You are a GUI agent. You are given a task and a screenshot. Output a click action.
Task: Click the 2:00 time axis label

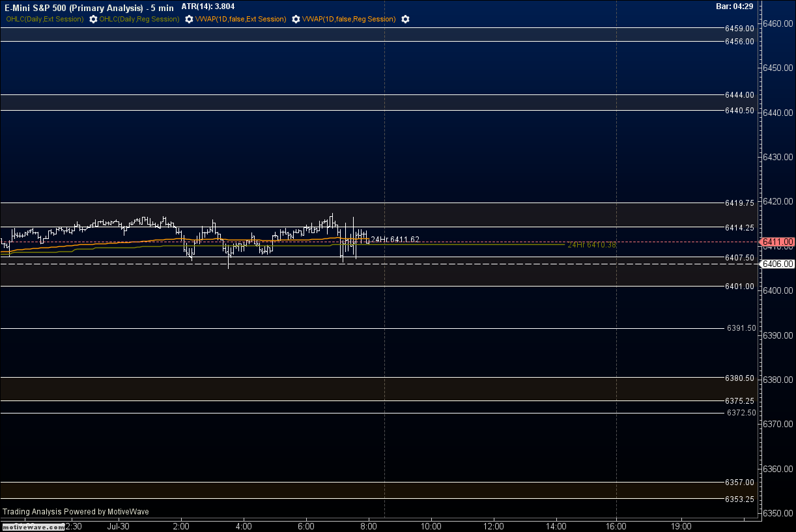[x=181, y=526]
